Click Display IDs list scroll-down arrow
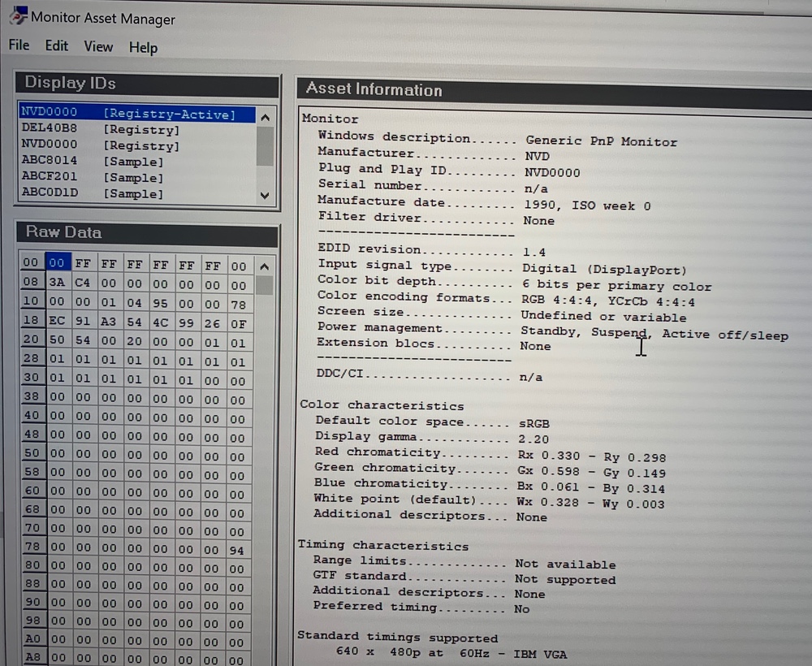The width and height of the screenshot is (812, 666). pos(266,195)
